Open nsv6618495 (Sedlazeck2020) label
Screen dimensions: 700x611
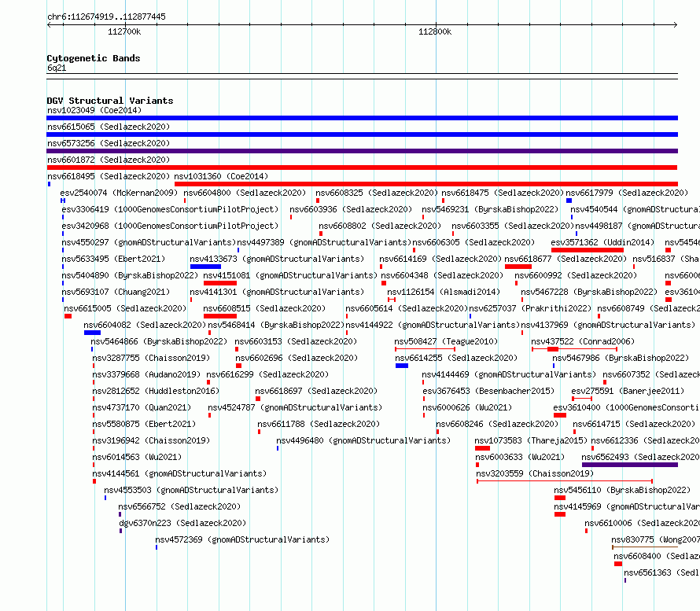[109, 176]
